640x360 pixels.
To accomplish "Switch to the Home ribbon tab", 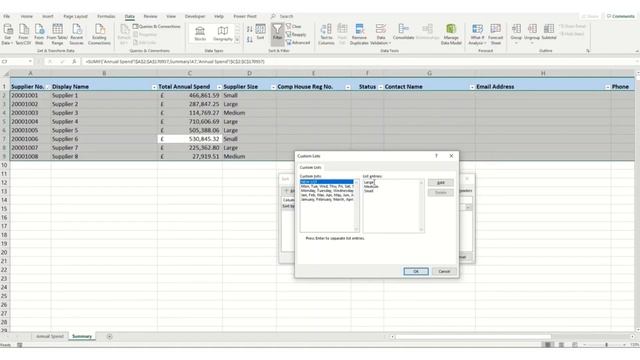I will click(x=27, y=16).
